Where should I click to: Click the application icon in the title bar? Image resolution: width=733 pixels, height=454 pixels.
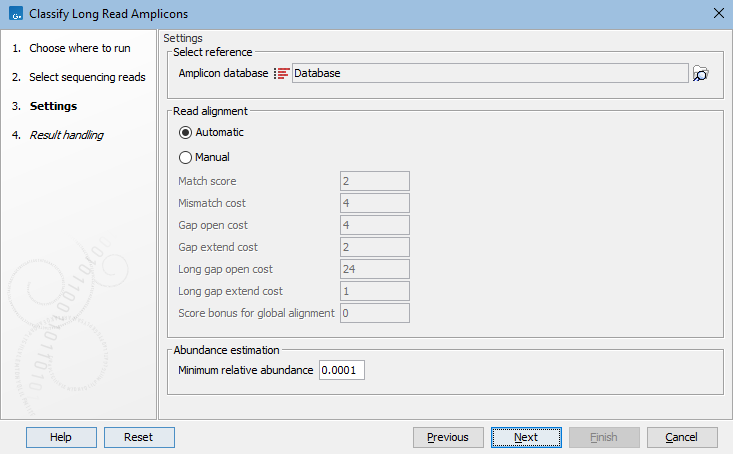pos(14,14)
